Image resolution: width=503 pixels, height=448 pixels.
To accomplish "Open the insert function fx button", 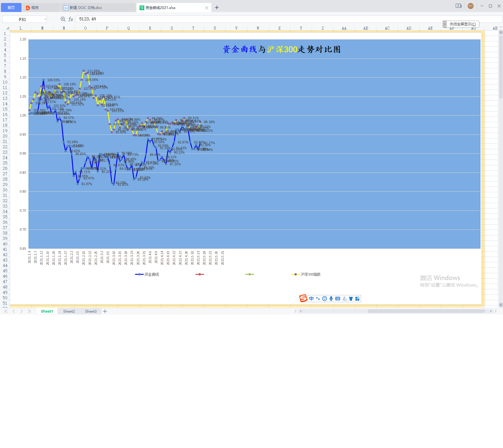I will tap(71, 19).
